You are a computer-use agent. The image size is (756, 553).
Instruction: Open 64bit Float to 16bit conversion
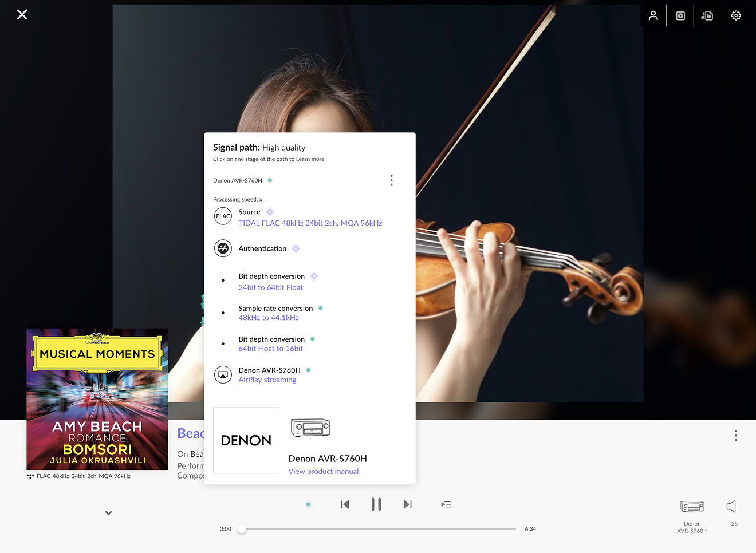[270, 349]
